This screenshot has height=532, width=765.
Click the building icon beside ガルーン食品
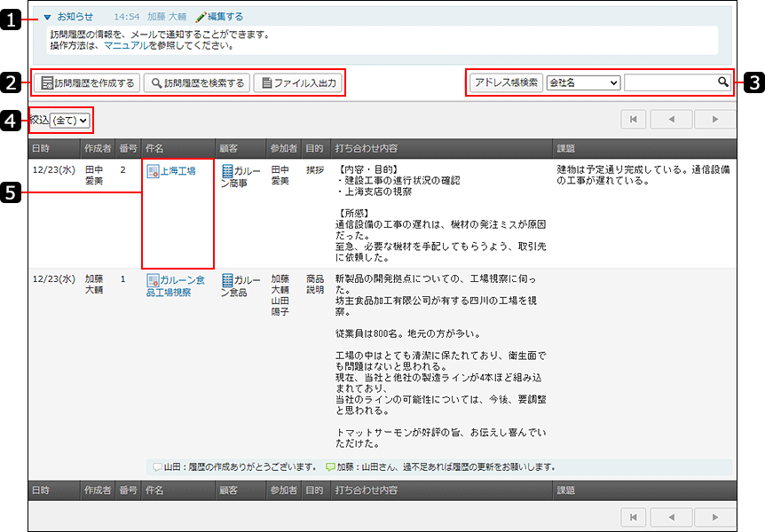tap(227, 280)
